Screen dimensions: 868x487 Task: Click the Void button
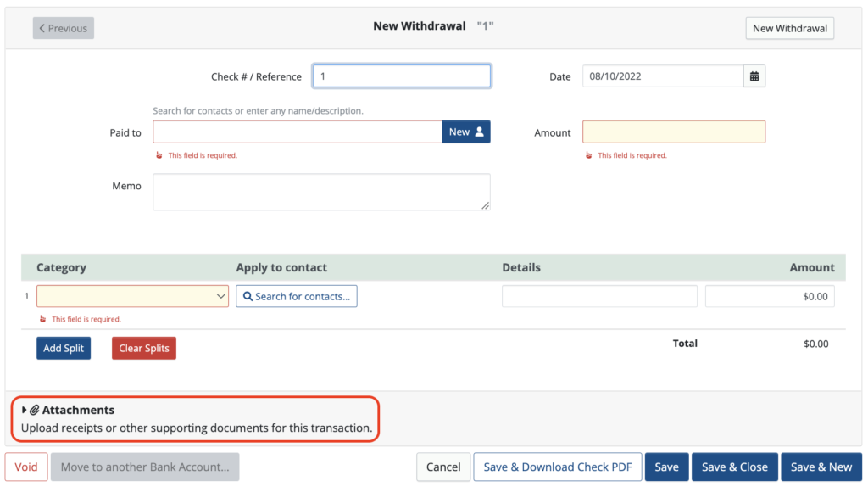[26, 467]
